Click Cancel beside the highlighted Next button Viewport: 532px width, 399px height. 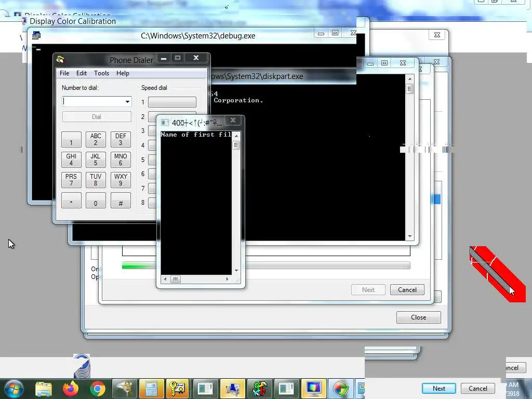pos(478,389)
